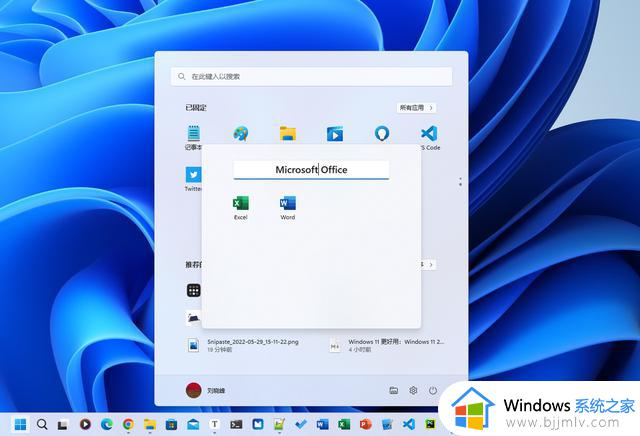Open the pinned Twitter app
The image size is (640, 436).
(x=193, y=178)
